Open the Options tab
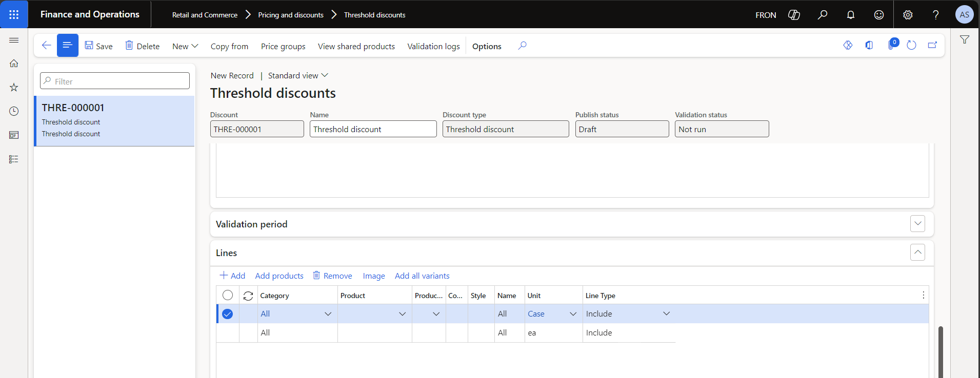Viewport: 980px width, 378px height. point(486,46)
